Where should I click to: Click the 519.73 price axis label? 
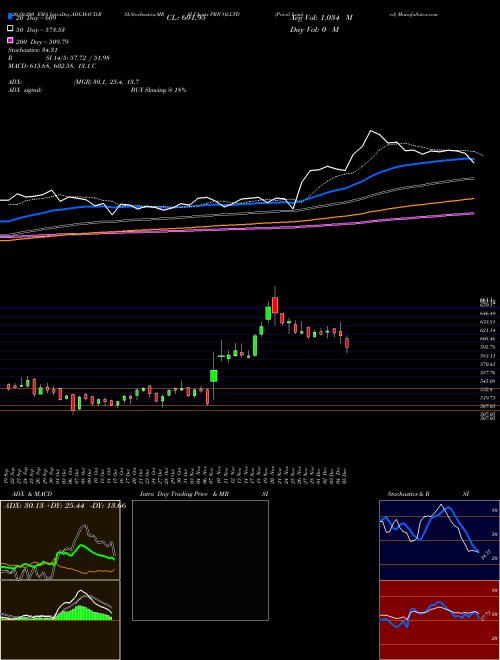coord(487,397)
